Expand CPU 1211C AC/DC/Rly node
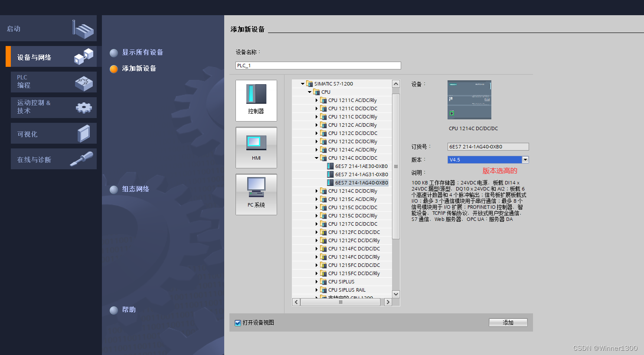 click(x=317, y=100)
